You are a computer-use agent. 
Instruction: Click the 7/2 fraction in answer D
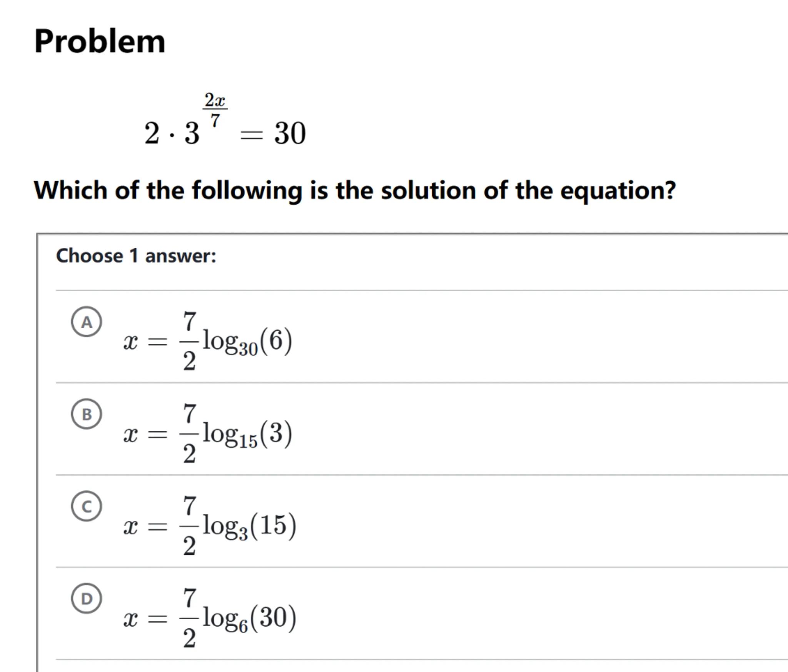coord(189,618)
